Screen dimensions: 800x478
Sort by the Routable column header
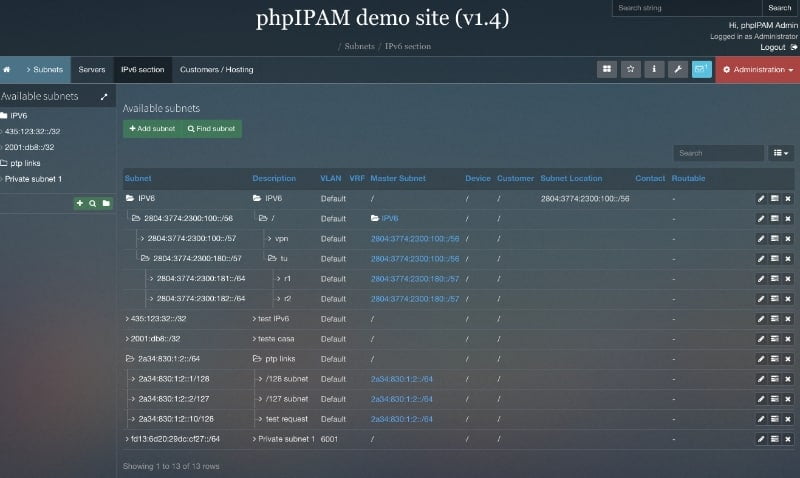click(x=688, y=178)
